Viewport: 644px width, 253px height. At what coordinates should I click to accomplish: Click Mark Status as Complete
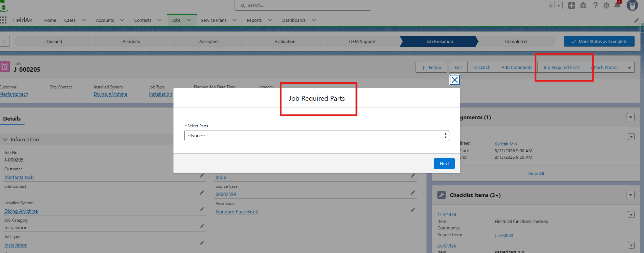coord(599,42)
